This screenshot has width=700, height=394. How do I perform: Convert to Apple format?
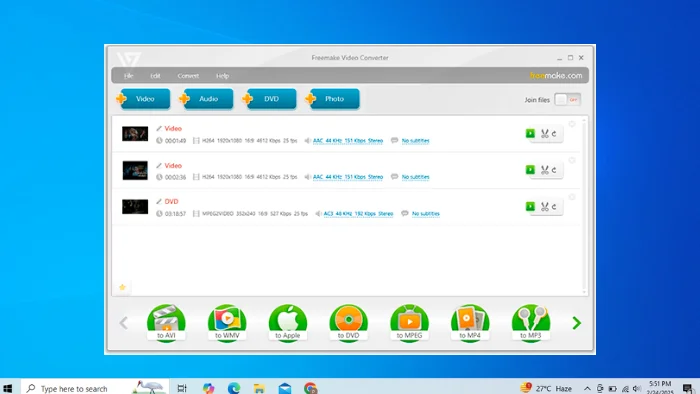coord(288,323)
